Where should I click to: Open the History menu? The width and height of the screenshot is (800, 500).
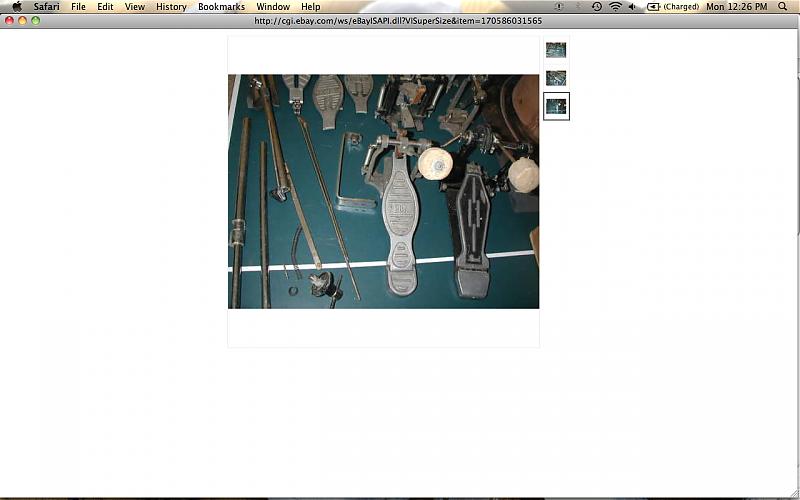pyautogui.click(x=171, y=6)
